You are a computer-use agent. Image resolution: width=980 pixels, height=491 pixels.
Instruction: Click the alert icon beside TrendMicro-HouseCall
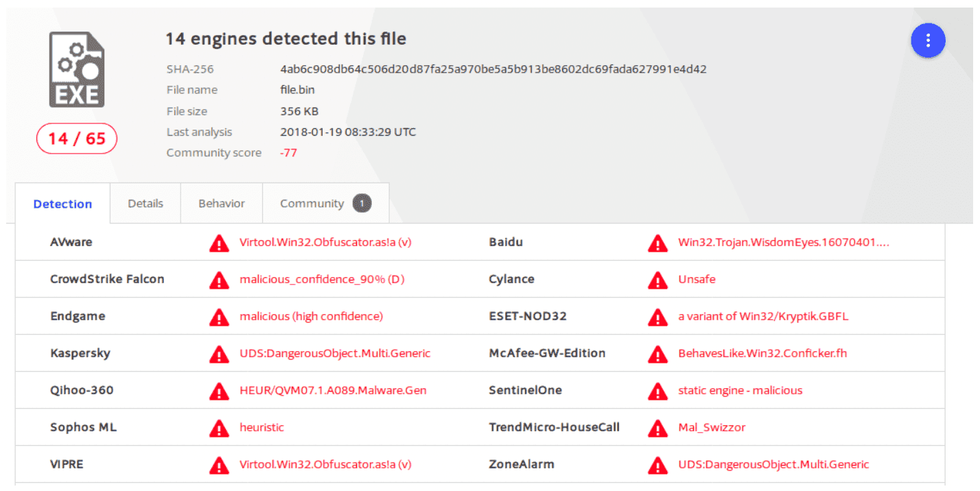[x=657, y=428]
